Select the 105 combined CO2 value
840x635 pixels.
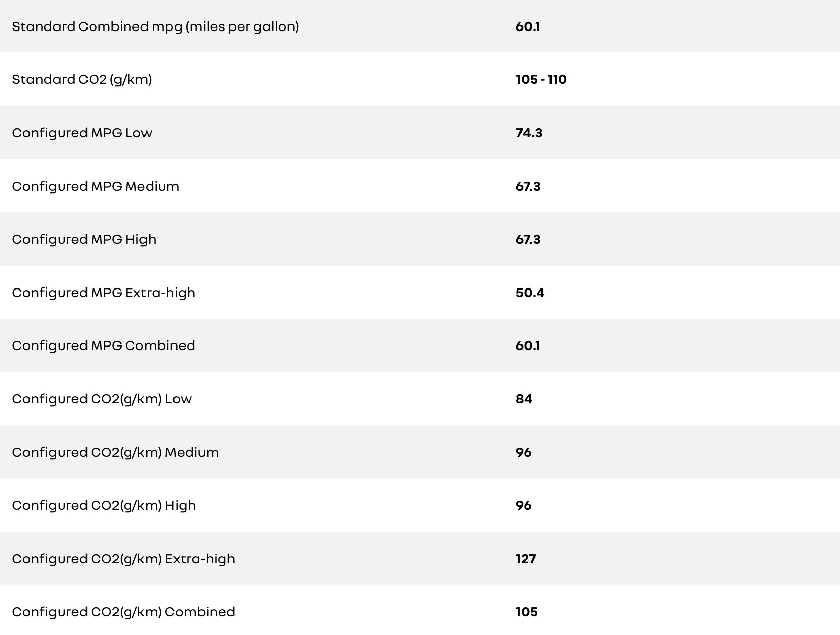click(x=527, y=612)
